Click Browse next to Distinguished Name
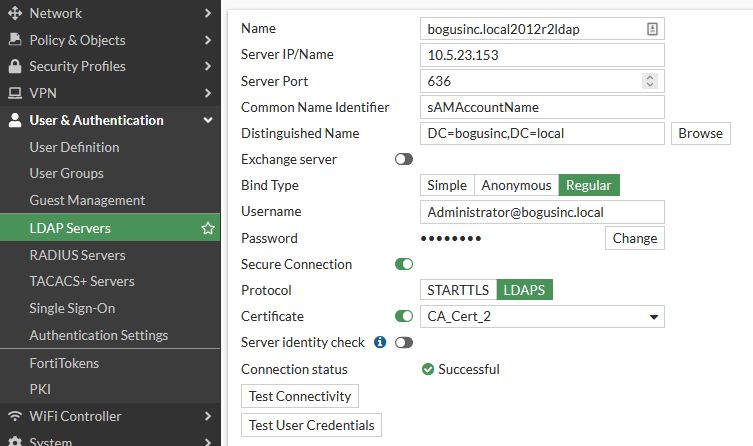The width and height of the screenshot is (753, 446). [700, 133]
